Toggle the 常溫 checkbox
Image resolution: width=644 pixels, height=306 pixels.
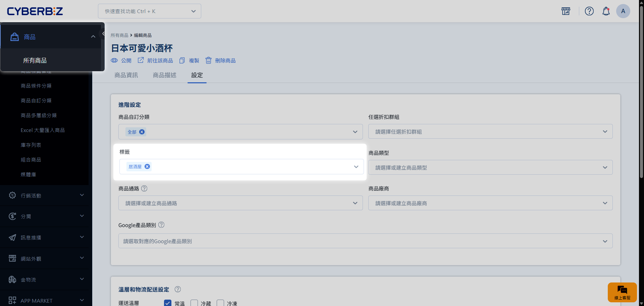pos(168,303)
